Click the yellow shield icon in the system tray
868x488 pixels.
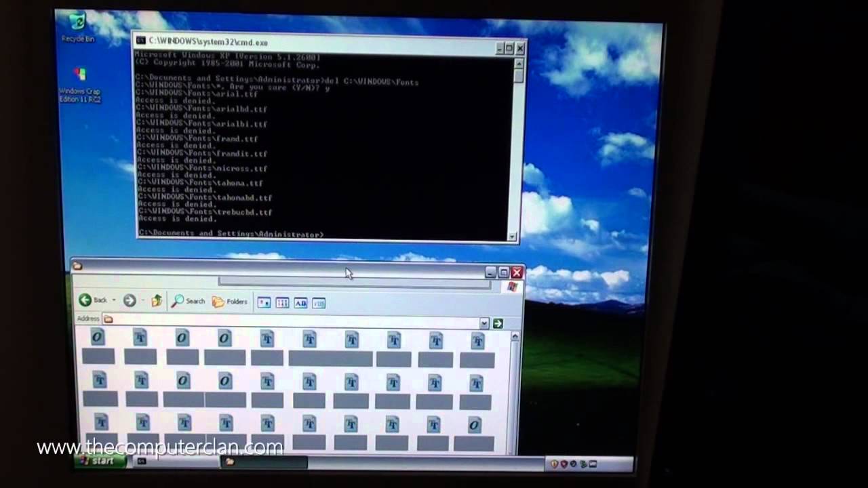pos(555,464)
